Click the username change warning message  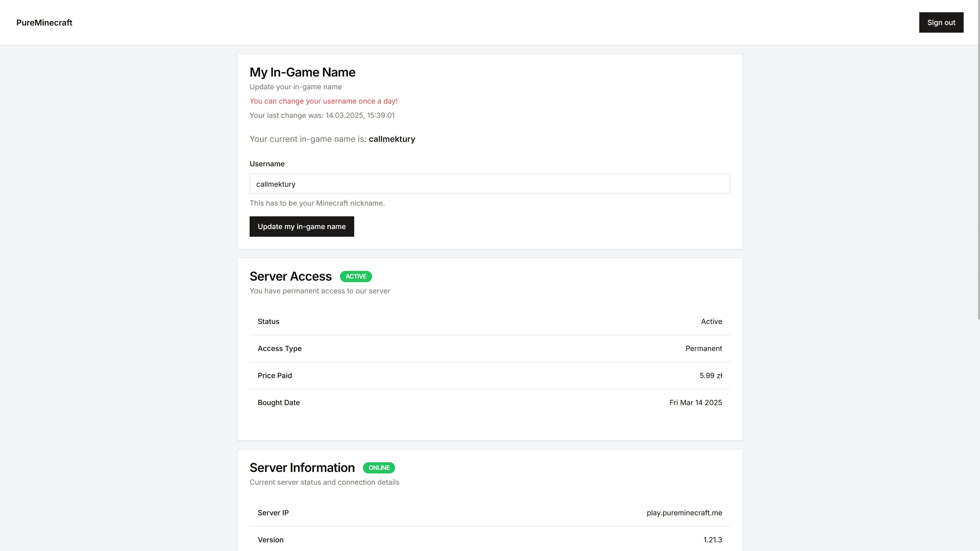(x=323, y=101)
